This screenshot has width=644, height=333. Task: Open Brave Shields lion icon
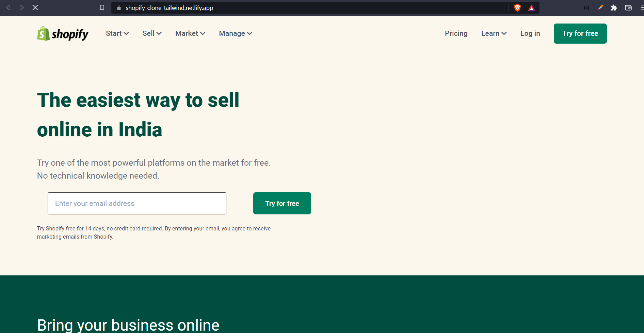point(517,7)
